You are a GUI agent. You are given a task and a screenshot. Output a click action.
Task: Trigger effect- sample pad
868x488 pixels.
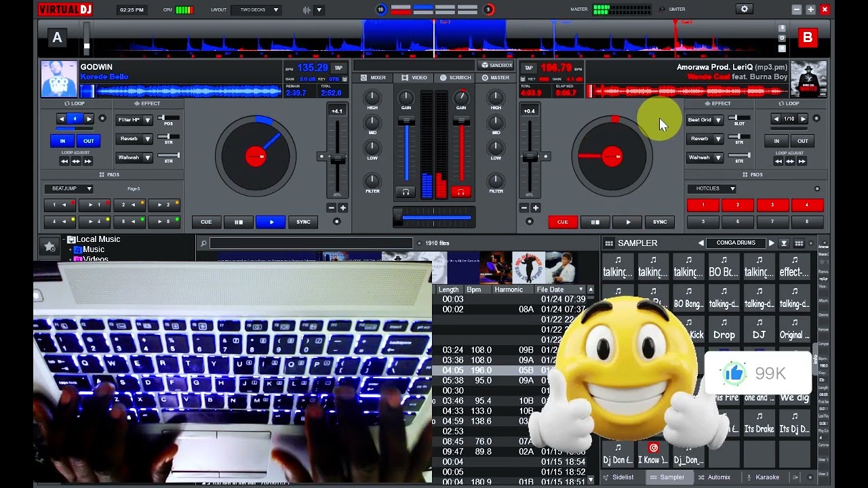(794, 267)
